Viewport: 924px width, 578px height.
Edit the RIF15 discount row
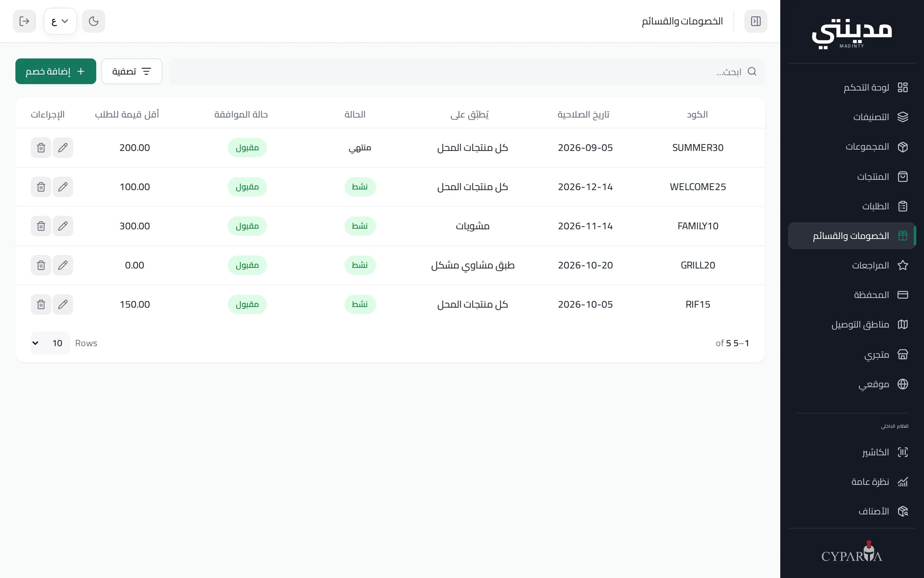63,304
